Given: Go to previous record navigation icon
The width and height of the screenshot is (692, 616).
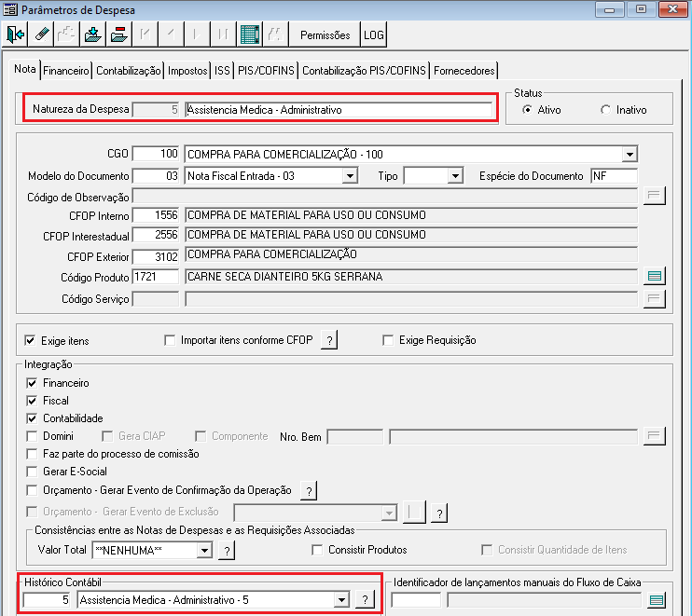Looking at the screenshot, I should point(171,34).
